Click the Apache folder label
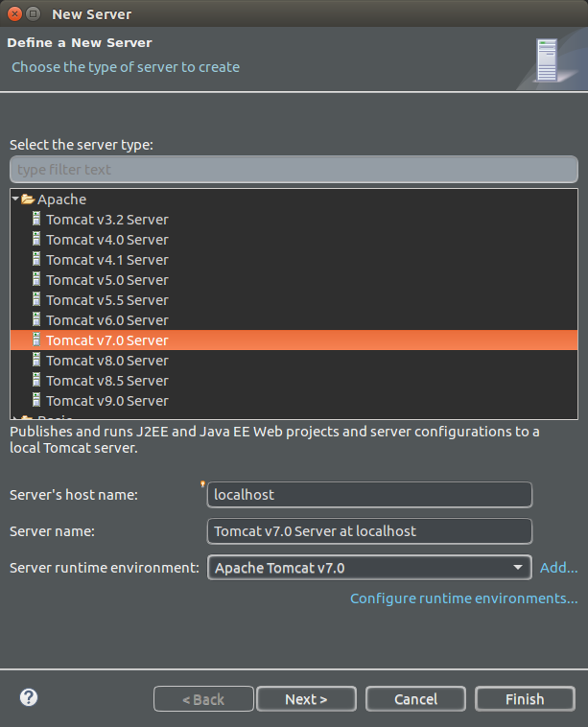This screenshot has width=588, height=727. click(61, 199)
